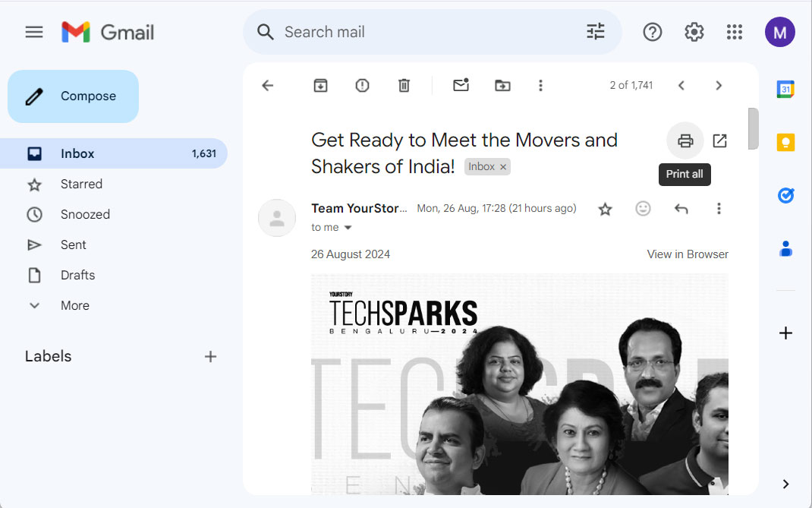The height and width of the screenshot is (508, 812).
Task: Click the Compose button
Action: click(74, 96)
